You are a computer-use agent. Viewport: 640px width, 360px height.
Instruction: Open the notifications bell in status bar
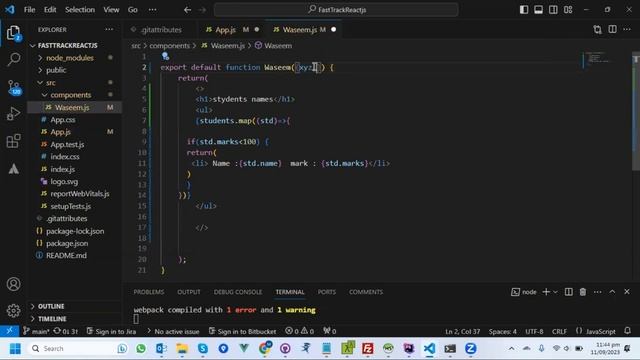click(x=628, y=331)
